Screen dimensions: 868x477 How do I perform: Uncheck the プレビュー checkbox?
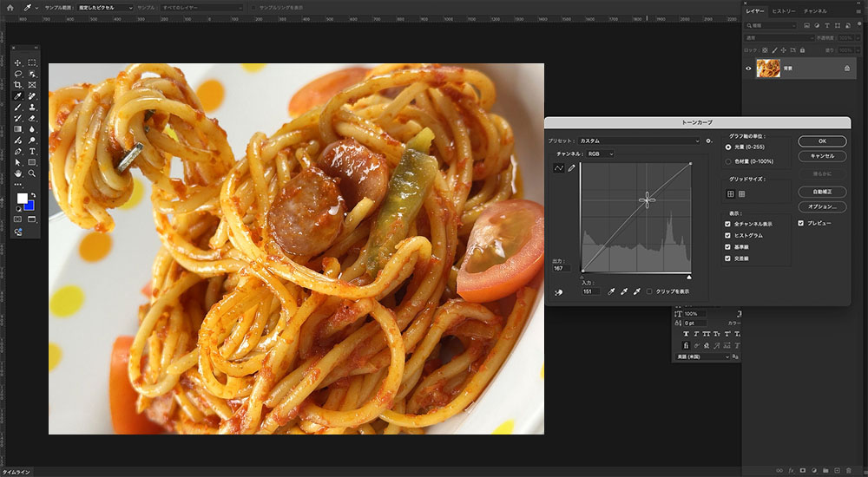pyautogui.click(x=802, y=223)
